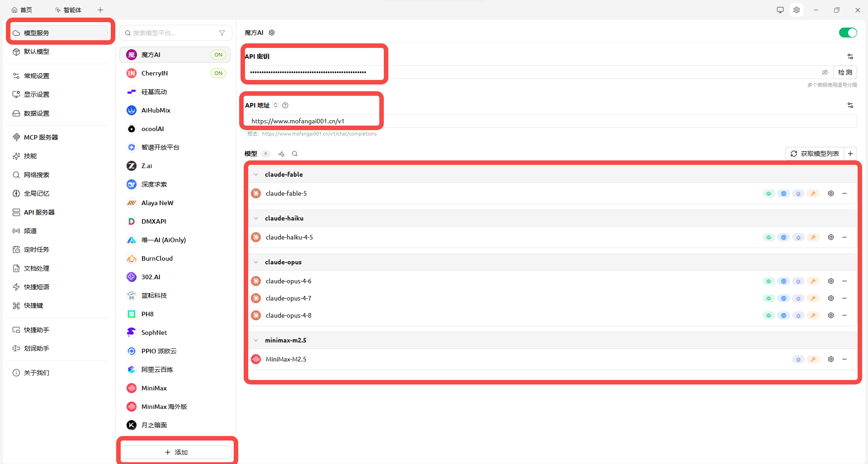Open 常规设置 in the settings sidebar
868x464 pixels.
click(58, 76)
